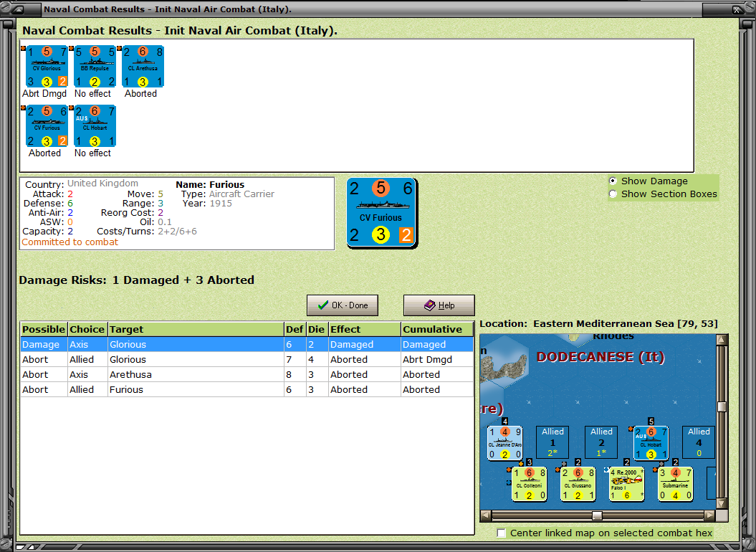Click the Re.2000 Falco aircraft counter
Viewport: 756px width, 552px height.
click(x=627, y=484)
